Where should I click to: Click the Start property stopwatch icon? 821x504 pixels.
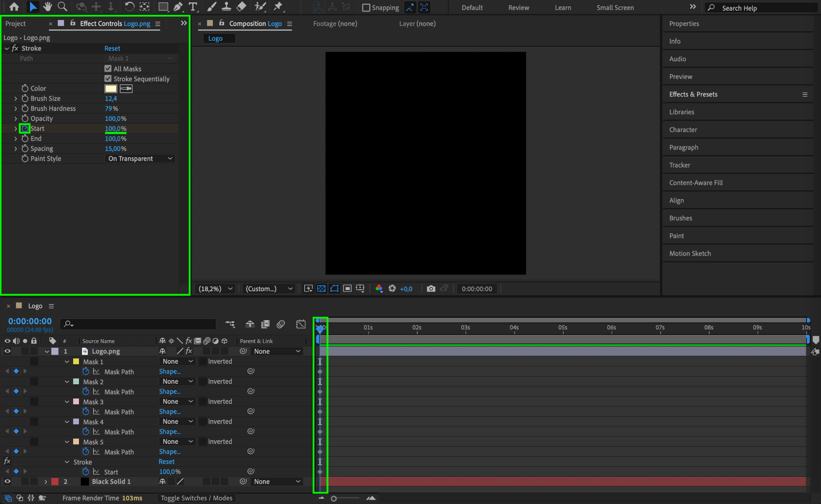click(x=25, y=129)
